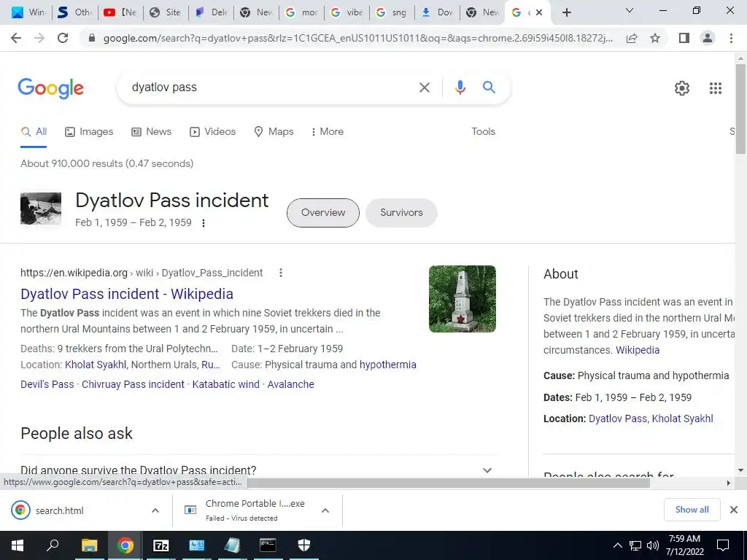Image resolution: width=747 pixels, height=560 pixels.
Task: Submit search with the magnifier icon
Action: [x=489, y=87]
